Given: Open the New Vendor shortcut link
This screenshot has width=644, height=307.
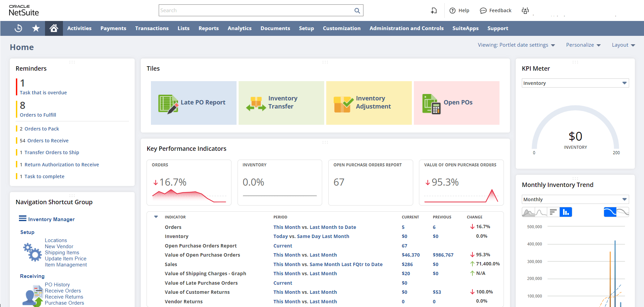Looking at the screenshot, I should tap(59, 246).
